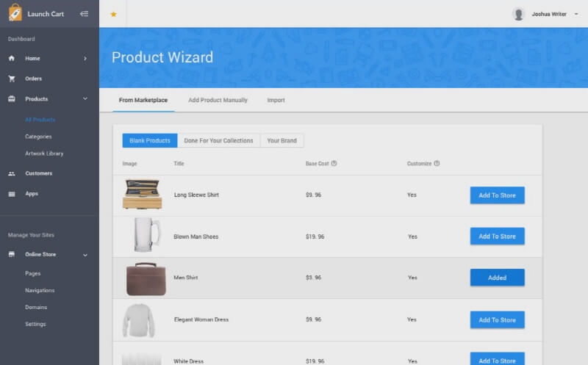Switch to Add Product Manually tab
This screenshot has width=588, height=365.
[218, 100]
